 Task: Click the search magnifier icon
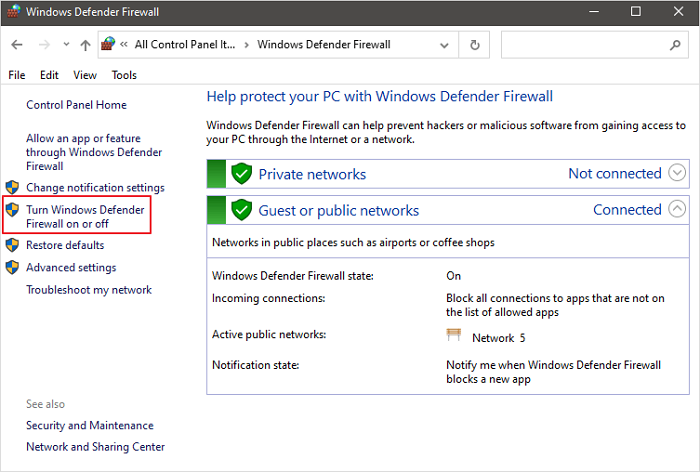tap(675, 45)
